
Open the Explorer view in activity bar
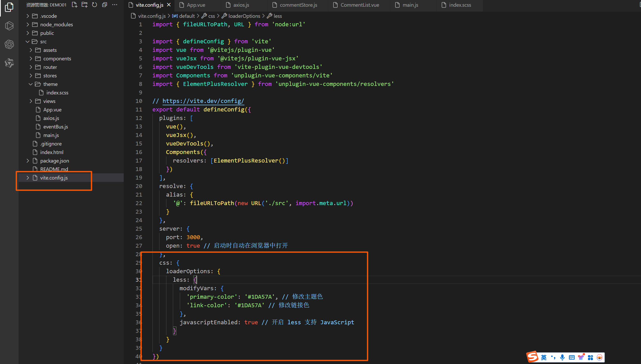(9, 7)
